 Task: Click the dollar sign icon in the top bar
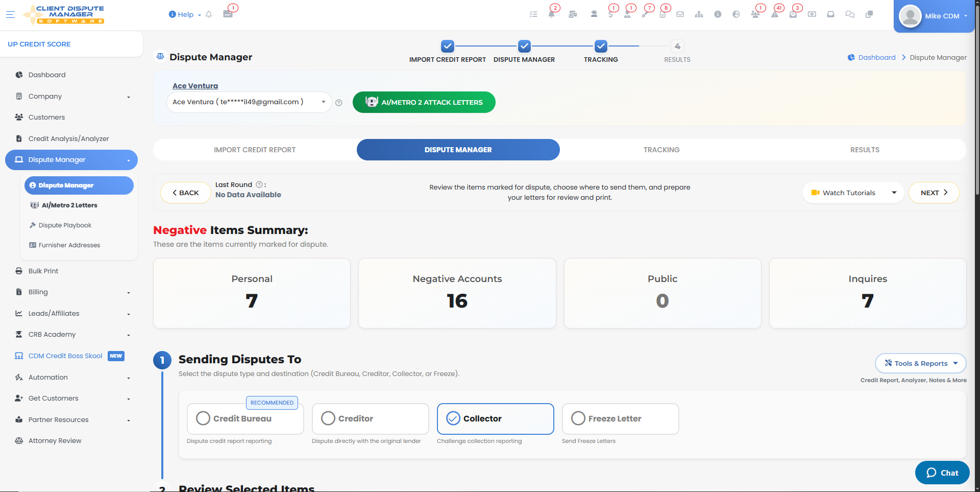pyautogui.click(x=610, y=14)
